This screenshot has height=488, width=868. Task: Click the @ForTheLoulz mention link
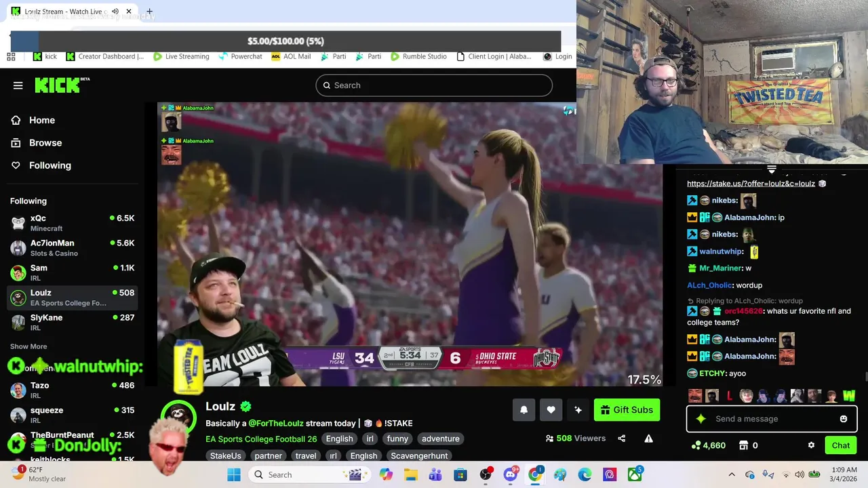coord(275,423)
